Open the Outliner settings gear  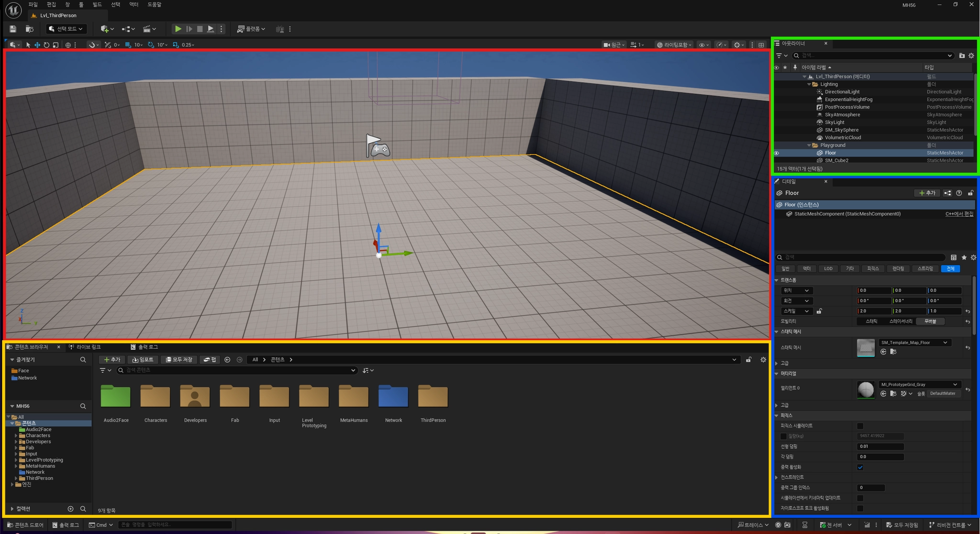971,56
